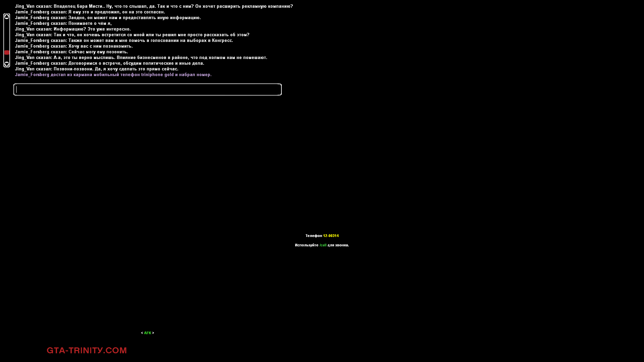
Task: Click the "Используйте" hint text
Action: click(x=307, y=245)
